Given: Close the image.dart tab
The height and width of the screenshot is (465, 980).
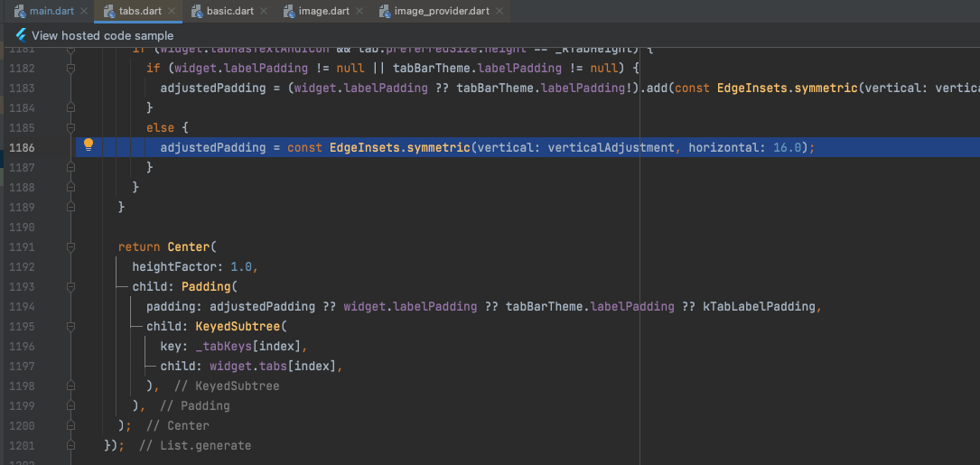Looking at the screenshot, I should point(359,11).
